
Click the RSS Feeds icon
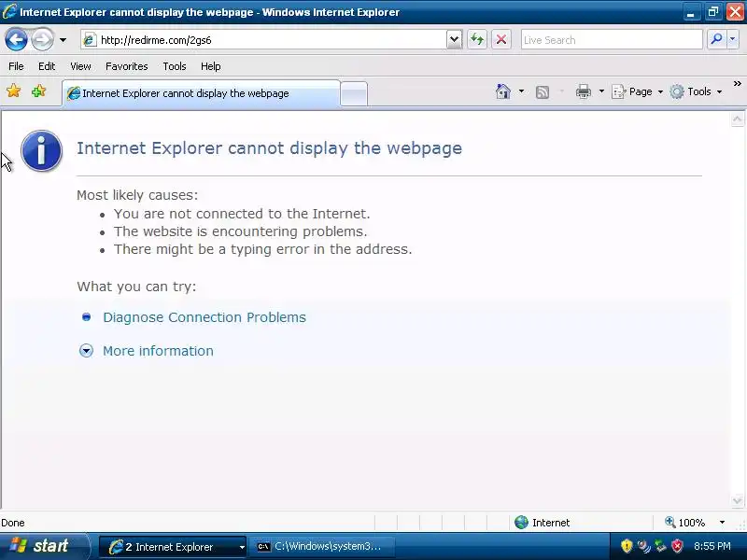point(543,91)
